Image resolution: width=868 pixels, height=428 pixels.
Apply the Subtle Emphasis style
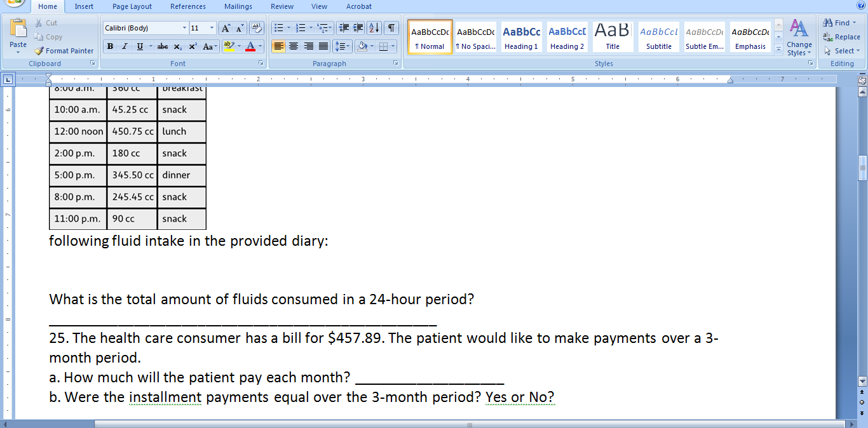pyautogui.click(x=705, y=37)
